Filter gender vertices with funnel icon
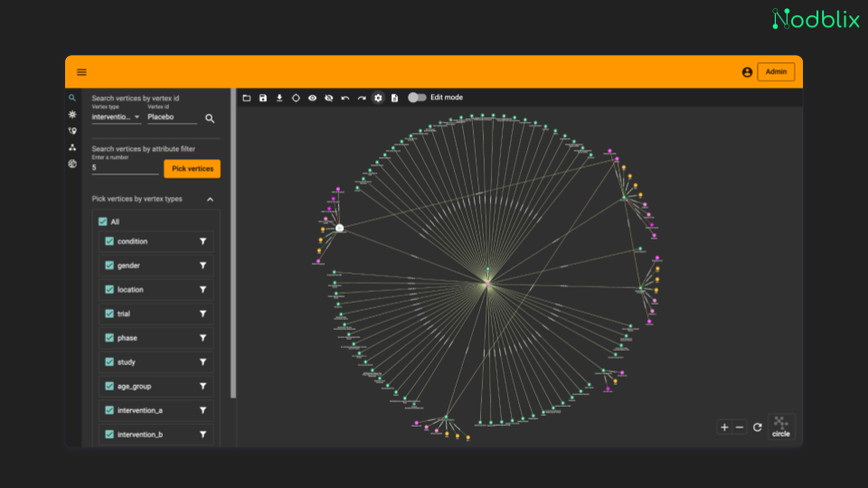The image size is (868, 488). pyautogui.click(x=203, y=266)
